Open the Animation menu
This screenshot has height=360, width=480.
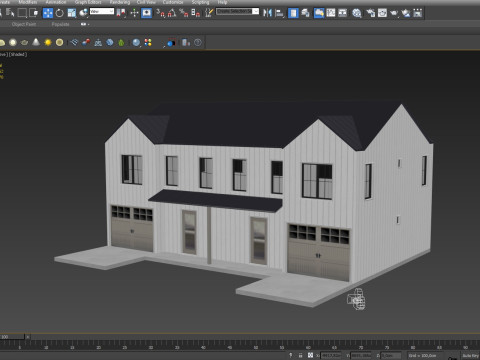(56, 2)
